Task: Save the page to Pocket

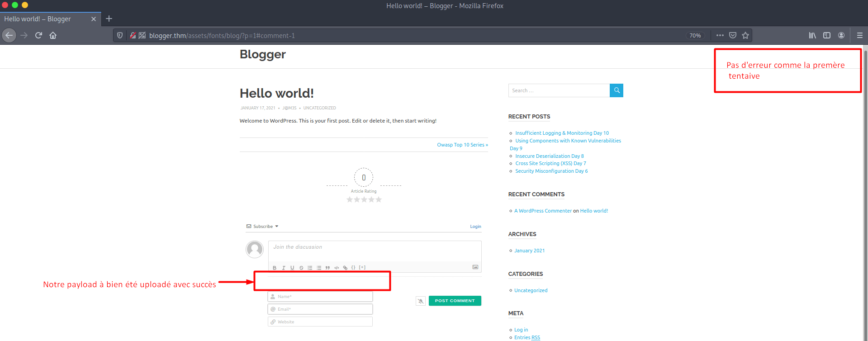Action: [733, 35]
